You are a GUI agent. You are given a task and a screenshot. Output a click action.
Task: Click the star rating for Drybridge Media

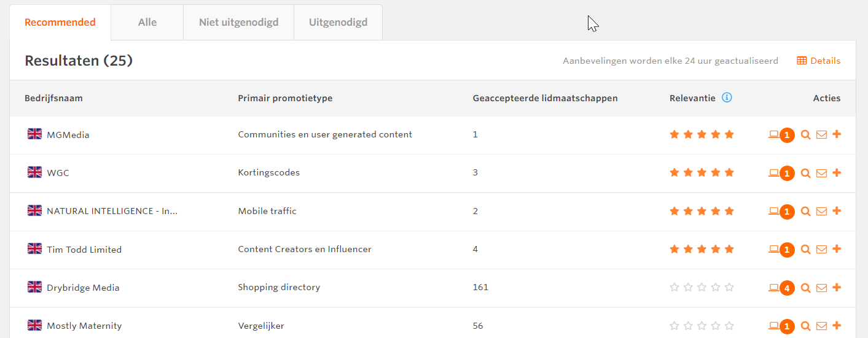(702, 287)
